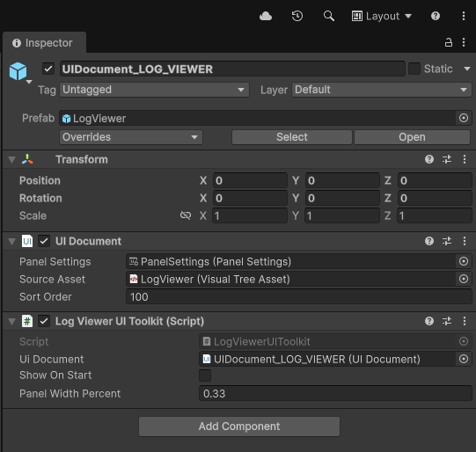Disable Log Viewer UI Toolkit script checkbox

click(44, 321)
